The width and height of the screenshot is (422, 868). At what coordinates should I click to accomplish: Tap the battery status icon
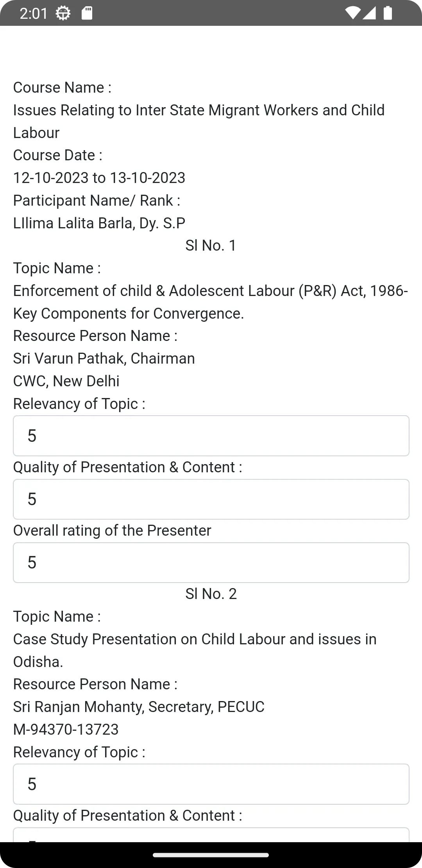click(x=387, y=13)
